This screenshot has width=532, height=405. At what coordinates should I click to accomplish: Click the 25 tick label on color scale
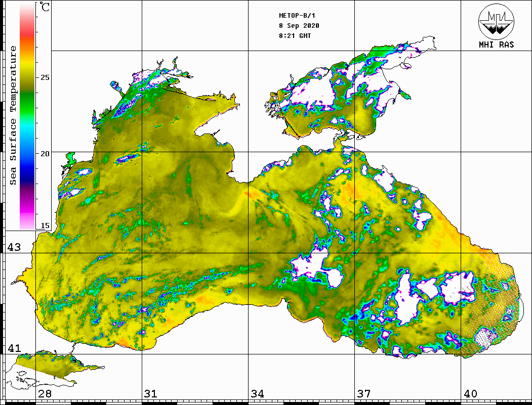click(45, 77)
